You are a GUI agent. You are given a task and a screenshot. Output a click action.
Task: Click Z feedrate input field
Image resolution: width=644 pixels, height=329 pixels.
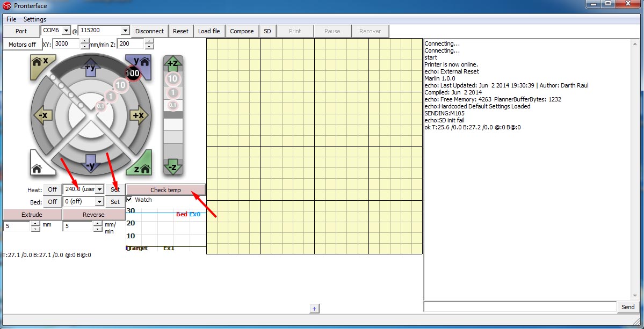(132, 43)
